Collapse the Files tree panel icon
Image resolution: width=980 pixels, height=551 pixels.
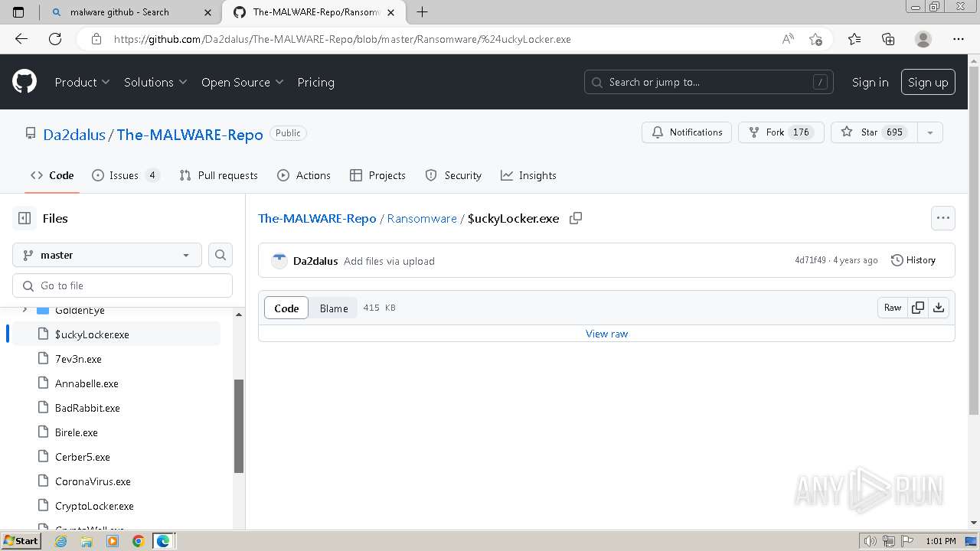click(x=24, y=218)
